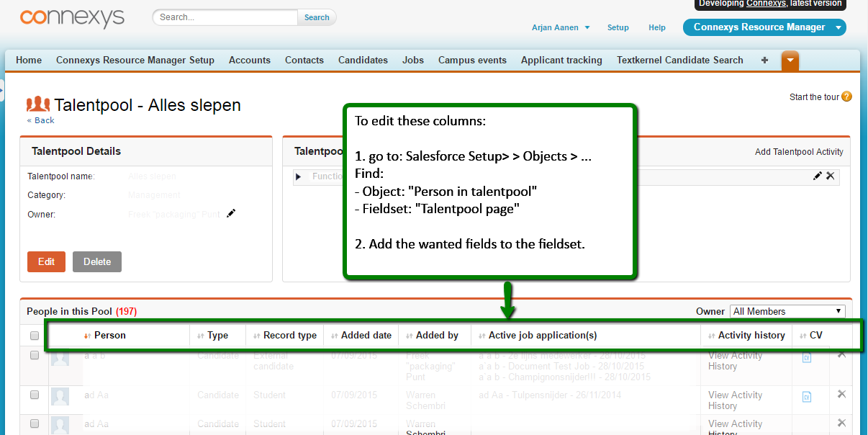Sort the table by Type column

point(213,336)
